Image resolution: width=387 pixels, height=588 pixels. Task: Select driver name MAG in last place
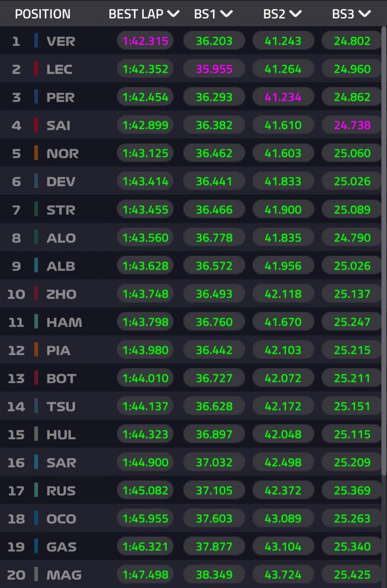[64, 574]
